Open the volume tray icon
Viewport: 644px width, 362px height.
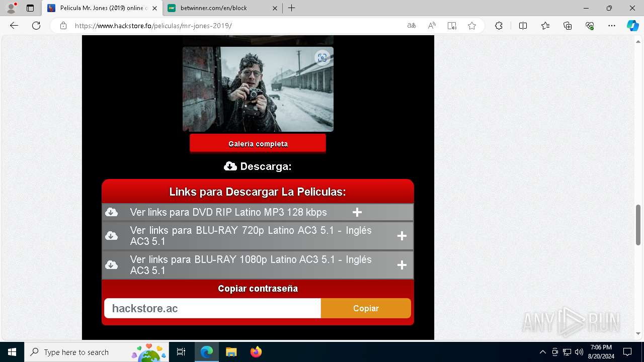click(579, 352)
